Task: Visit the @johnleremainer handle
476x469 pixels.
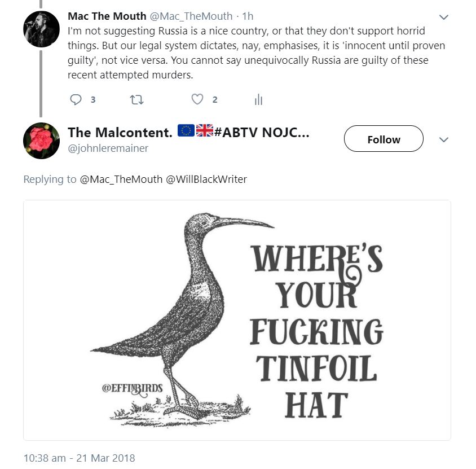Action: 108,148
